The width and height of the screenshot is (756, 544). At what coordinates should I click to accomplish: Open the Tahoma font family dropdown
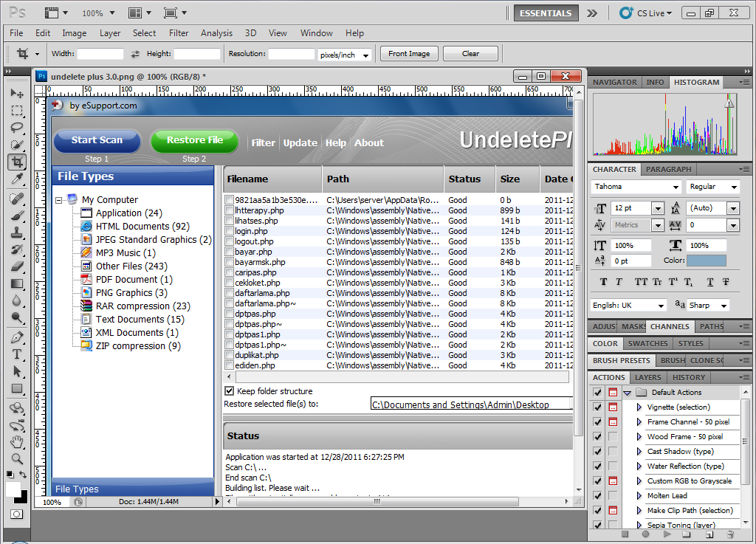point(676,187)
